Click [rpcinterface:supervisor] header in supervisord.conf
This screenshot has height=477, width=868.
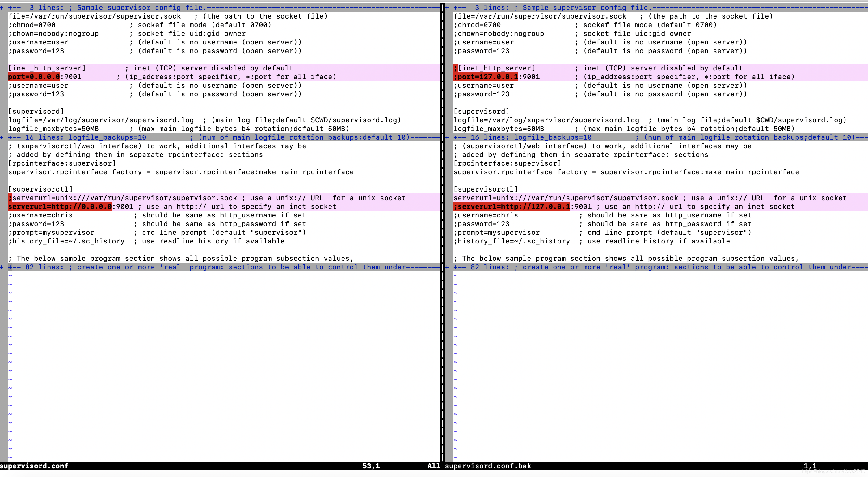[62, 163]
